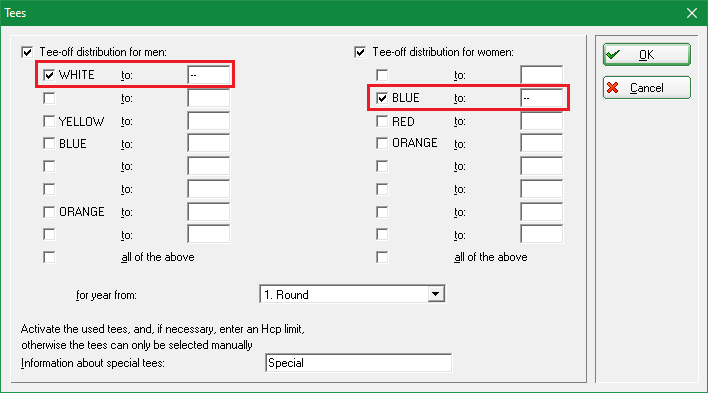Close the Tees dialog window
Viewport: 708px width, 393px height.
coord(692,13)
